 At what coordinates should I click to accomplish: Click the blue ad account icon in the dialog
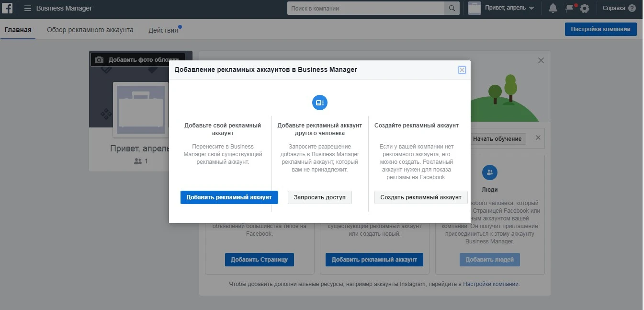click(319, 102)
